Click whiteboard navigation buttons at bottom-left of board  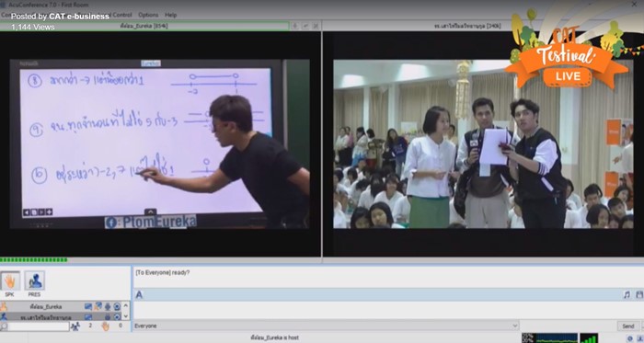tap(38, 212)
